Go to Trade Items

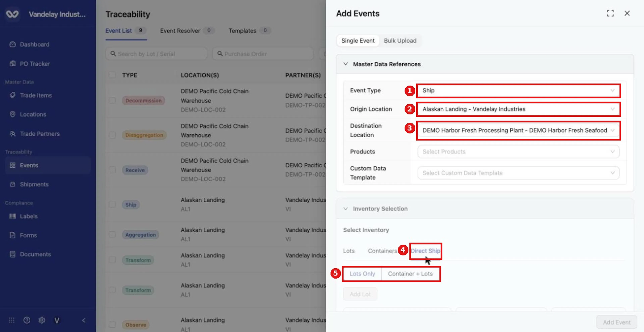(x=36, y=95)
